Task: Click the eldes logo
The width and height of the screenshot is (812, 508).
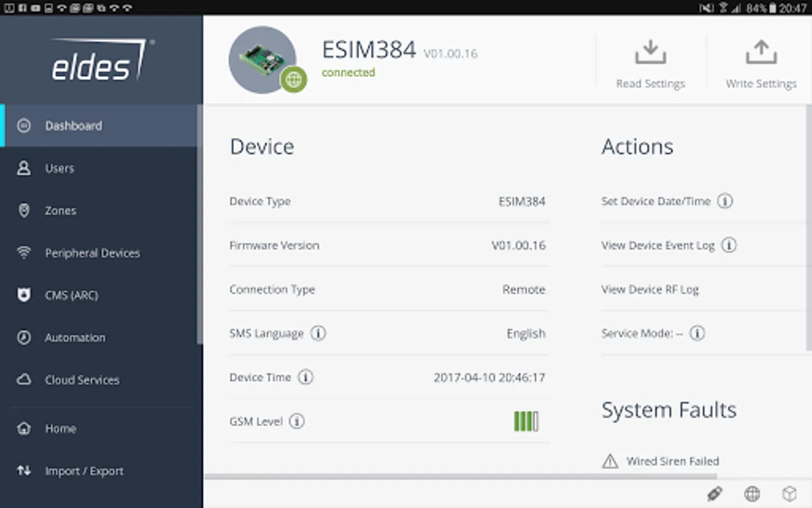Action: click(102, 60)
